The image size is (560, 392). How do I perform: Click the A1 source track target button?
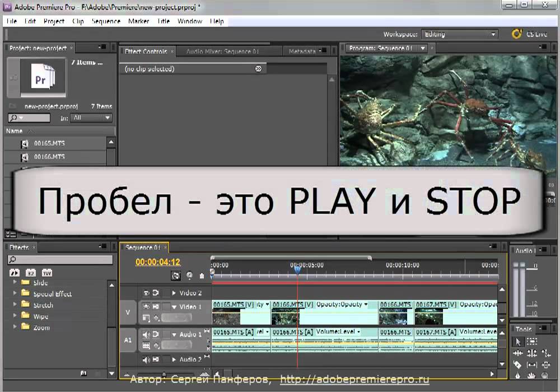(128, 340)
